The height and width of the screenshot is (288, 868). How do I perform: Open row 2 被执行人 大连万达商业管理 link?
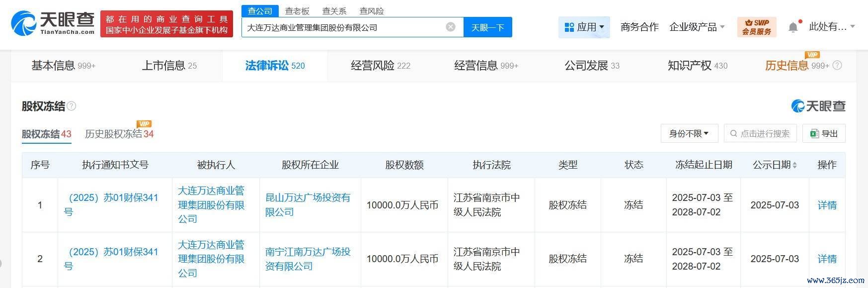pyautogui.click(x=212, y=259)
